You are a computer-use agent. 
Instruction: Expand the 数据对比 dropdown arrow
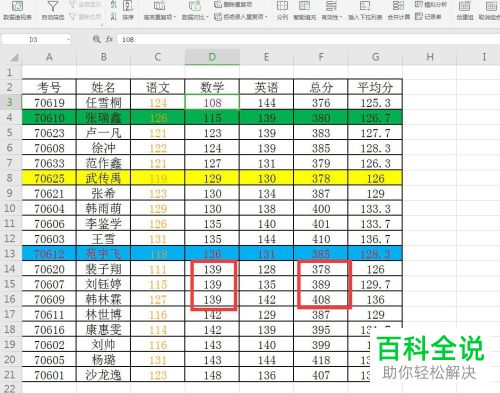click(x=207, y=17)
